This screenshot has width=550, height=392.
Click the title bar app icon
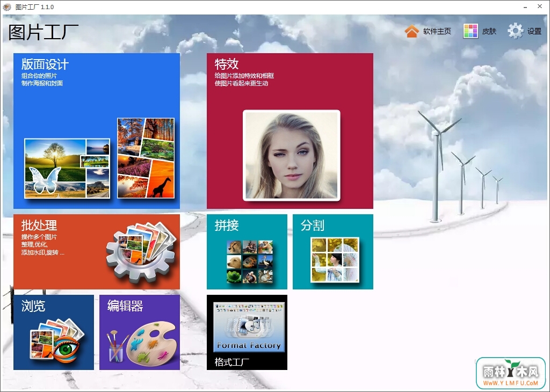pos(7,6)
